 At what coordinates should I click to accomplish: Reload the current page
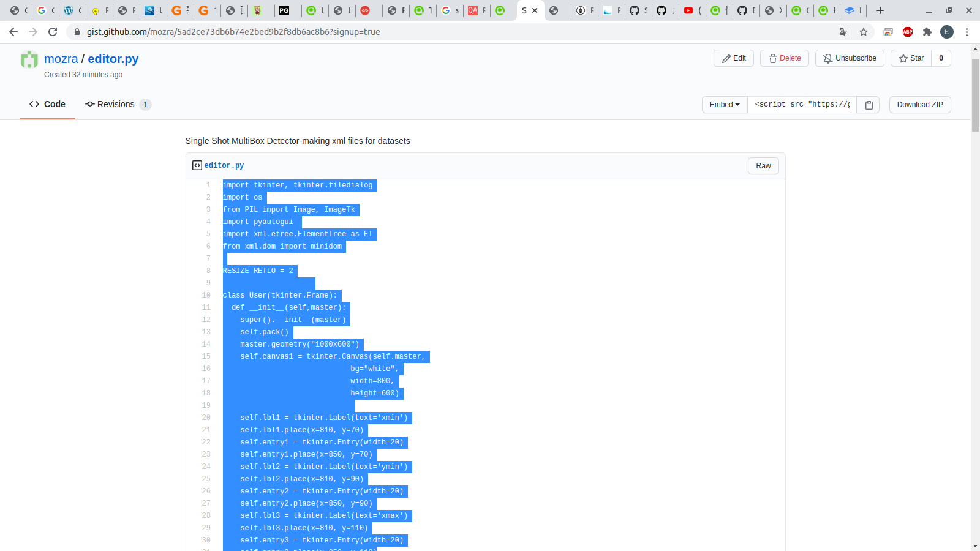53,32
